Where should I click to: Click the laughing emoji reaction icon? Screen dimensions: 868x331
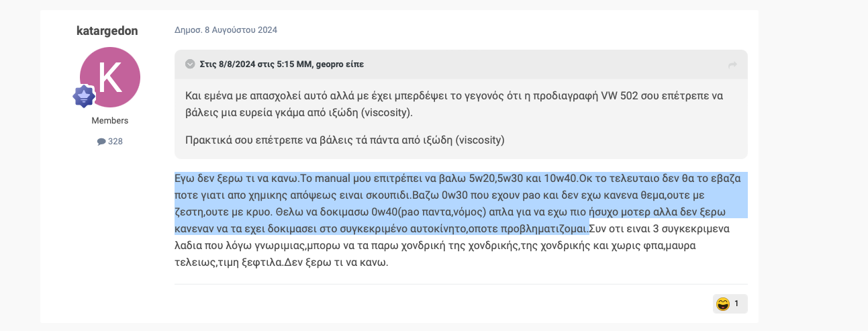tap(723, 304)
